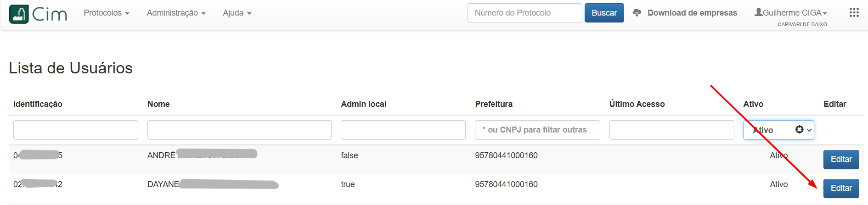Open the Protocolos menu
Screen dimensions: 868x205
[106, 13]
